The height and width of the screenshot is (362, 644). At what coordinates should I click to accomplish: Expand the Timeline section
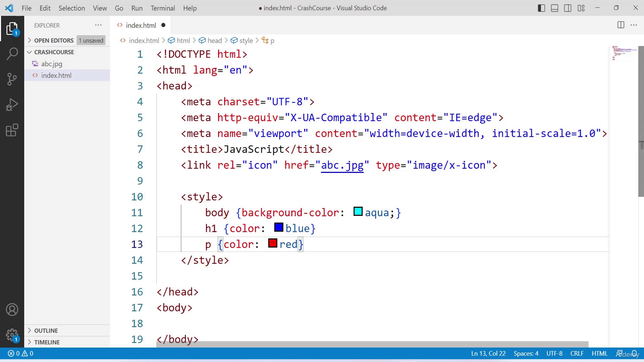(x=30, y=342)
